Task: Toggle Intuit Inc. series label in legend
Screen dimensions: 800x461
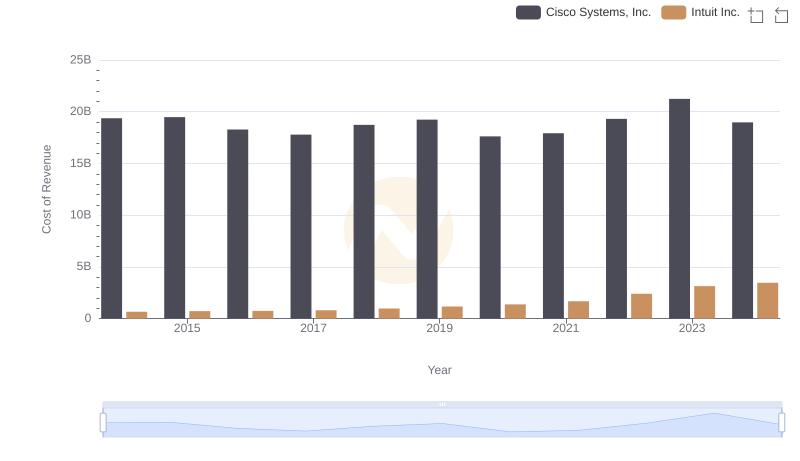Action: coord(714,12)
